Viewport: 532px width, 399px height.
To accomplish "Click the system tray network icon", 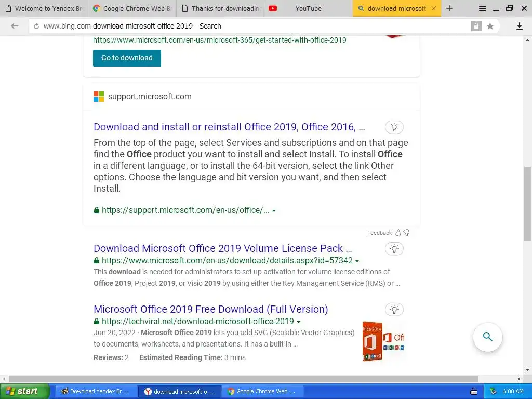I will (x=493, y=392).
